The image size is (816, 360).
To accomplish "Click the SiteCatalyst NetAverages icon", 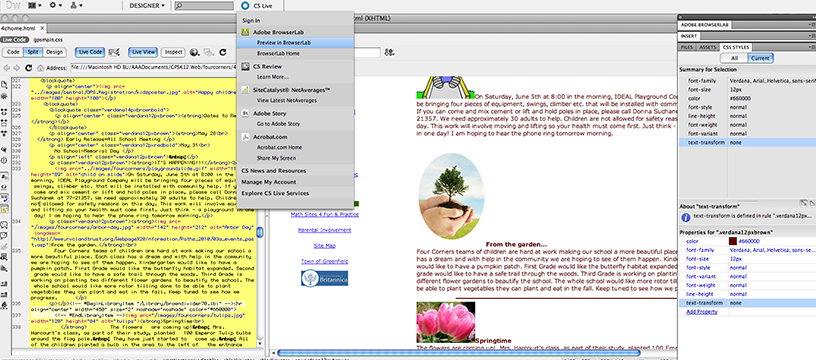I will click(245, 90).
